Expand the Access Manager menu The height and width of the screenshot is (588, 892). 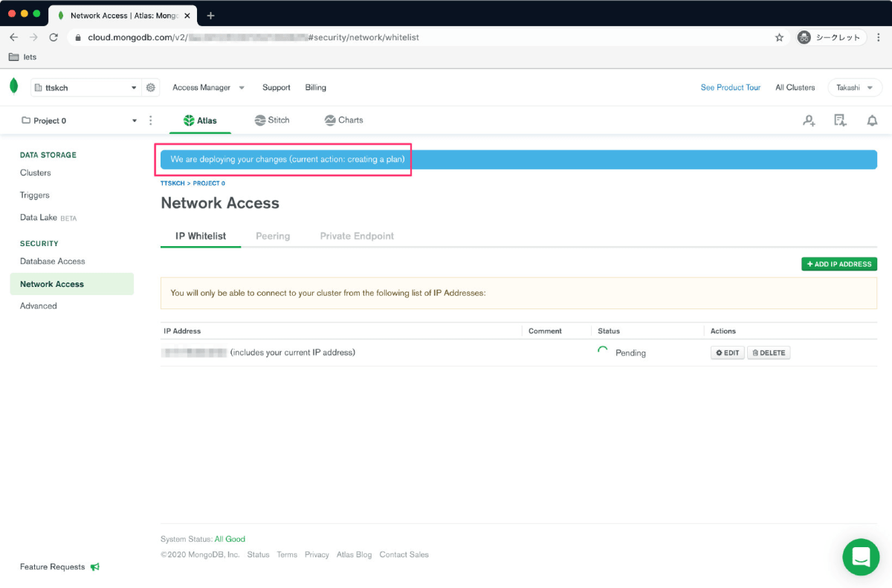208,88
